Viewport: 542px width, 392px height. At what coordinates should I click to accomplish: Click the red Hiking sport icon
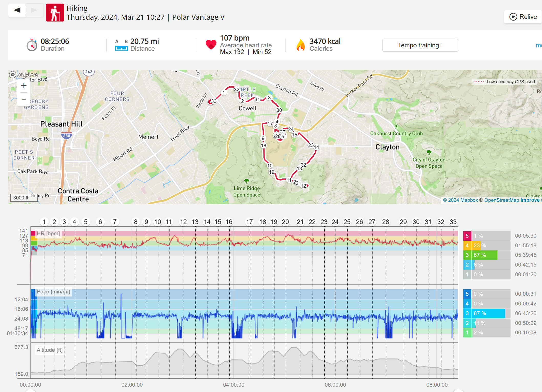click(x=55, y=13)
